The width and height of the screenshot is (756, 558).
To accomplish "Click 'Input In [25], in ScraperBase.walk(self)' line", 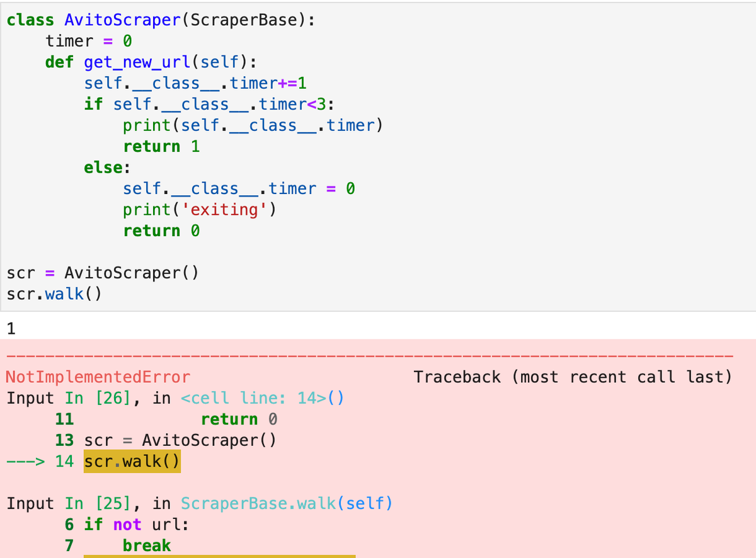I will (x=199, y=504).
